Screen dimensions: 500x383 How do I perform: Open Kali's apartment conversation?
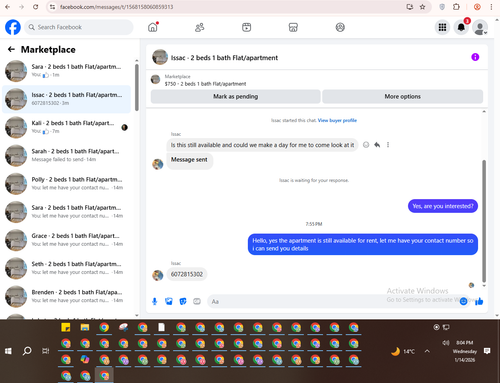coord(66,127)
